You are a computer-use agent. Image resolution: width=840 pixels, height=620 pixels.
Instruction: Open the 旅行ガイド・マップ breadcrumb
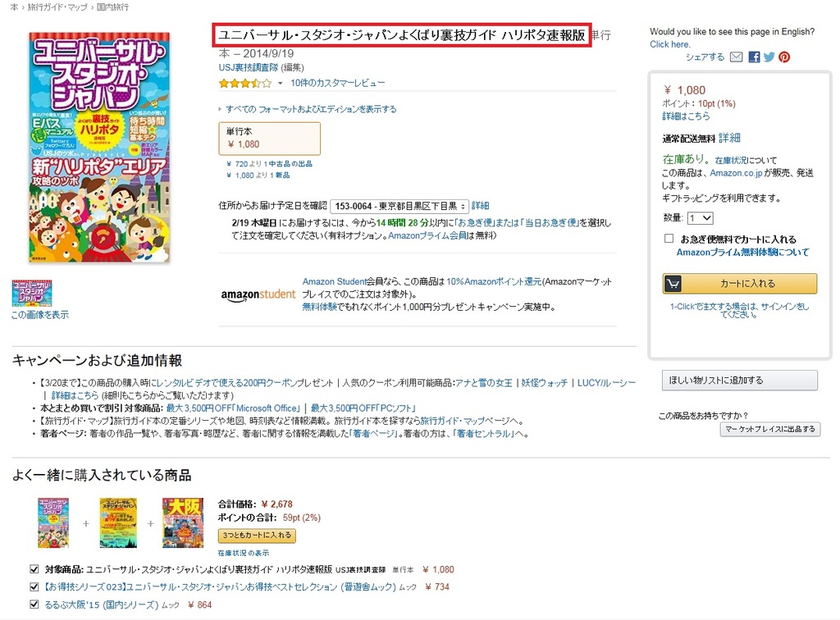(x=57, y=7)
